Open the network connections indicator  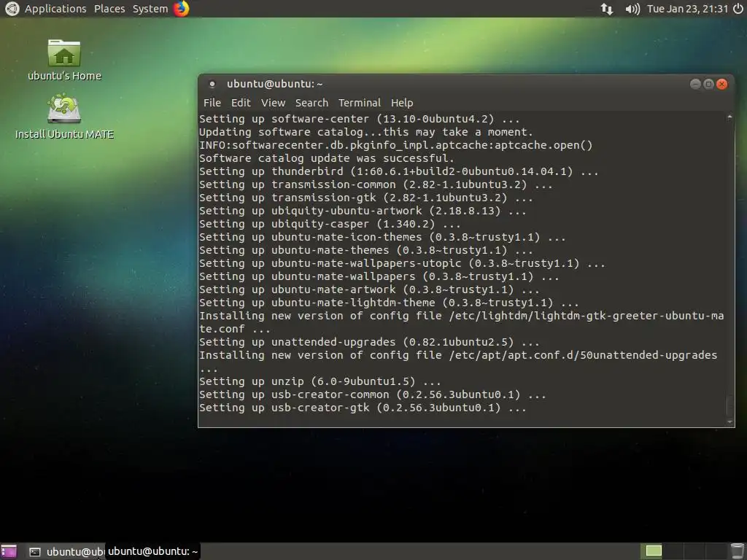[x=606, y=9]
